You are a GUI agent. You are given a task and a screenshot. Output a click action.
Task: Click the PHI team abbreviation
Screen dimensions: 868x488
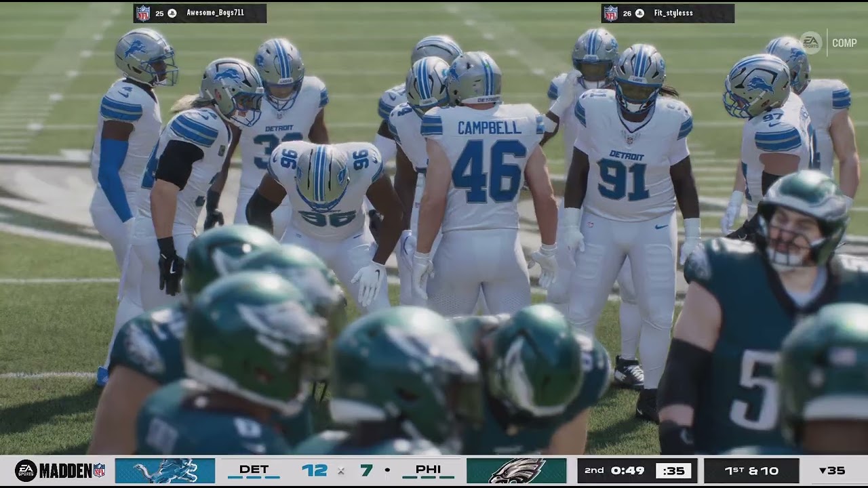pyautogui.click(x=428, y=469)
